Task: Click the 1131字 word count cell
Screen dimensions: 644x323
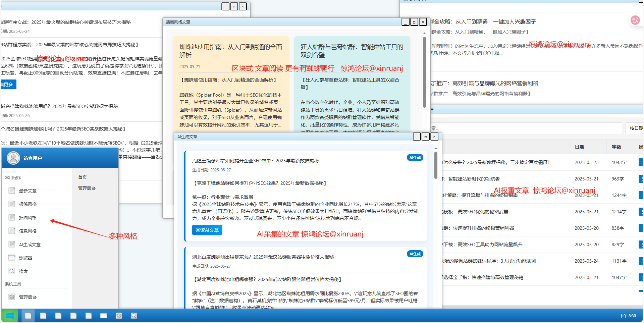Action: coord(619,261)
